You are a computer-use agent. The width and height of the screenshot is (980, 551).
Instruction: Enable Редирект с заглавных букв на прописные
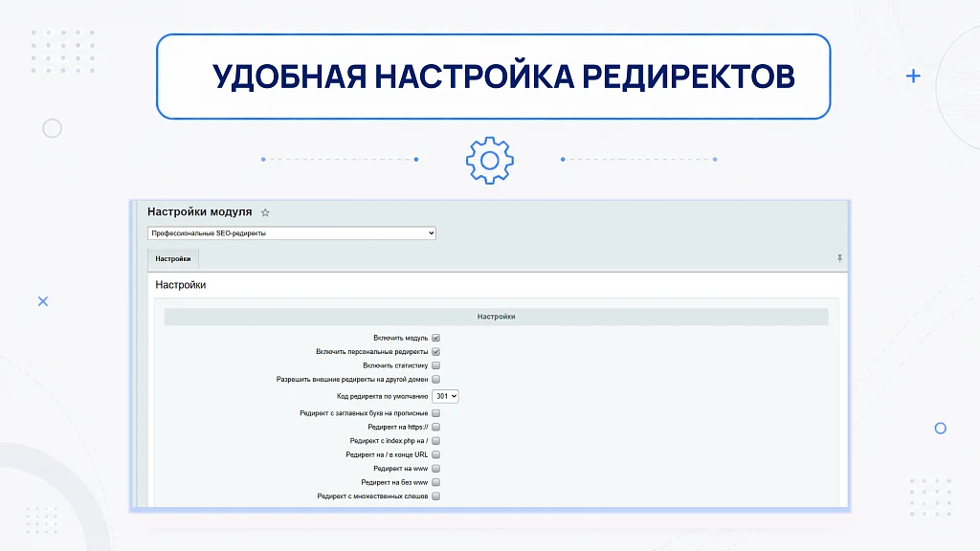(435, 413)
